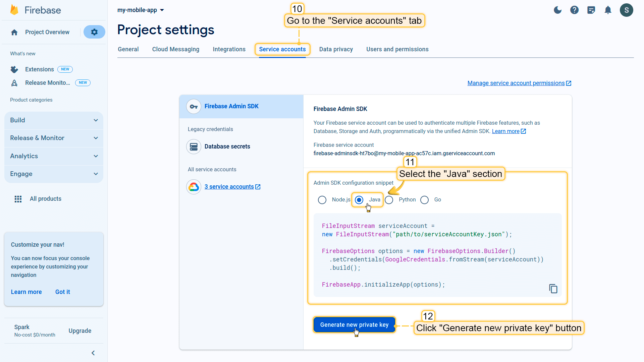644x362 pixels.
Task: Toggle dark mode moon icon
Action: [x=557, y=10]
